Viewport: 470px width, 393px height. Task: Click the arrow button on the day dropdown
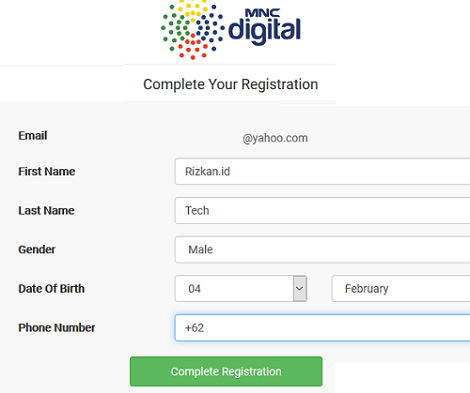[300, 289]
